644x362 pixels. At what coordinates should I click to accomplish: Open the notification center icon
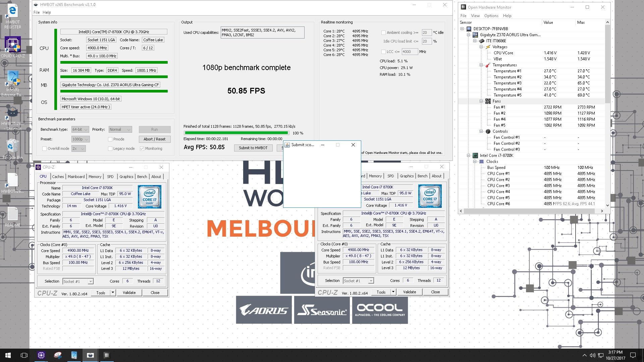[633, 355]
